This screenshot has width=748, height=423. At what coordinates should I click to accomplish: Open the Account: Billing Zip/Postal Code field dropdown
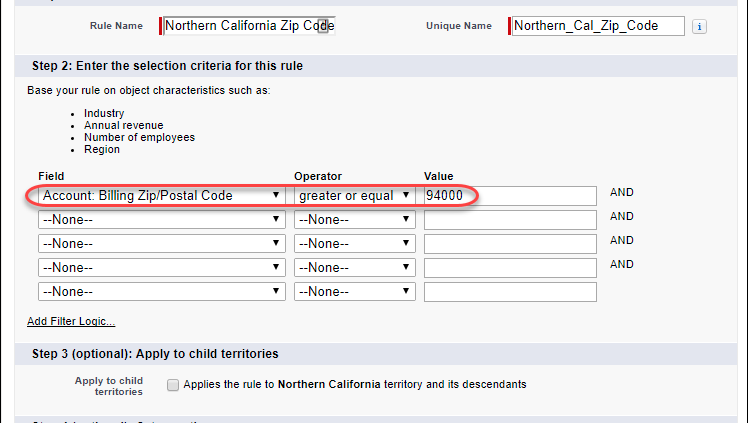[161, 196]
